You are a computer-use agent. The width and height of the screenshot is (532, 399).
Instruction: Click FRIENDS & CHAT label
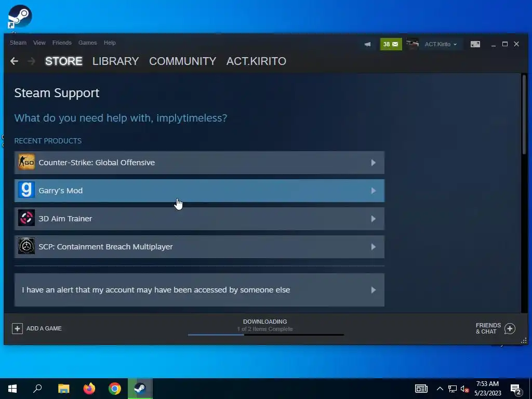[x=488, y=328]
